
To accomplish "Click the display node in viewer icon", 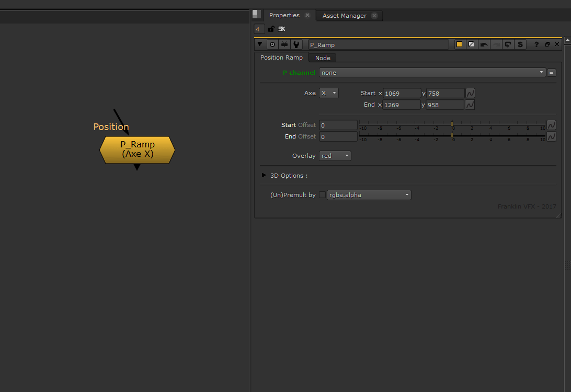I will (x=284, y=44).
